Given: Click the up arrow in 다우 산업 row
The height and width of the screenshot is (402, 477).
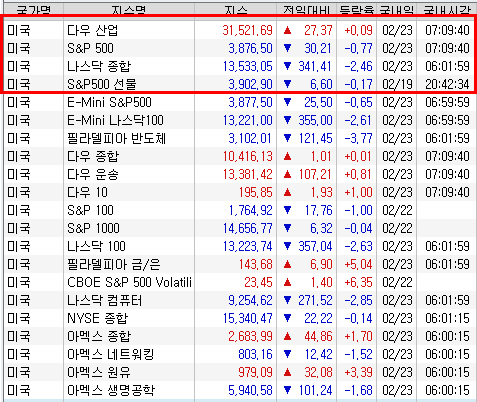Looking at the screenshot, I should click(x=287, y=31).
